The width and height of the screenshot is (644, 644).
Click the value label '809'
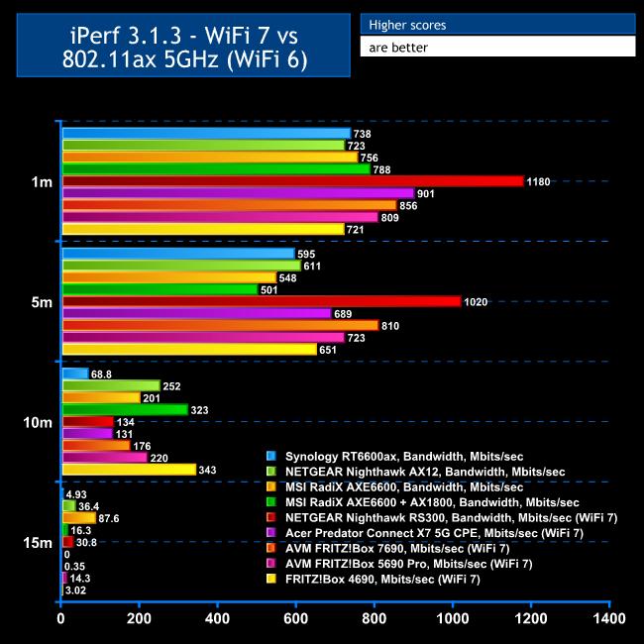389,218
